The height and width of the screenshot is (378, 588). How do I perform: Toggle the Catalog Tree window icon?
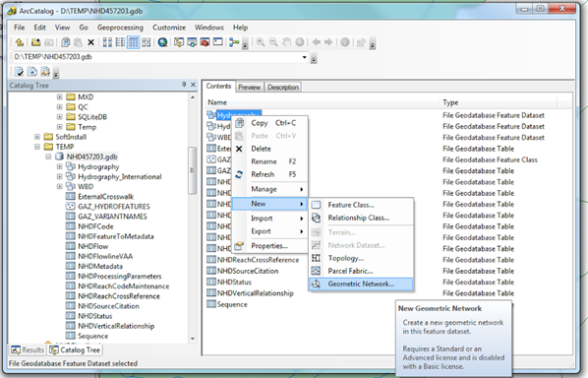(179, 42)
